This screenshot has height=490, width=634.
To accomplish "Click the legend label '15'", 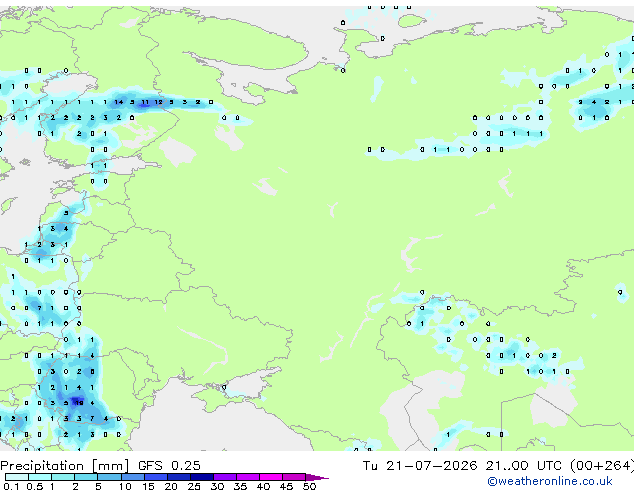I will click(x=148, y=486).
